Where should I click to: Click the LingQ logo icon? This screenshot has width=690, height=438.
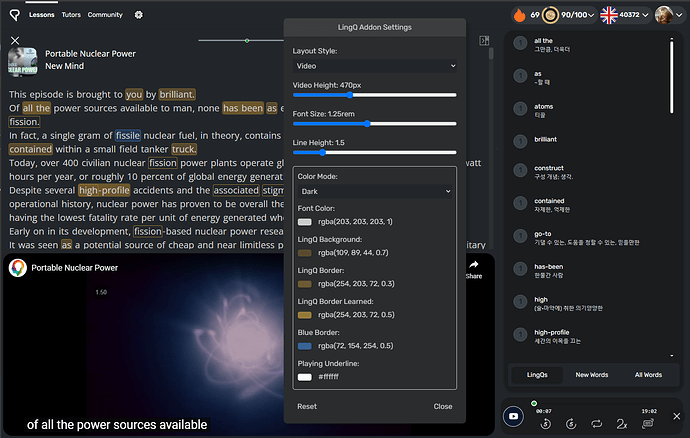(15, 15)
